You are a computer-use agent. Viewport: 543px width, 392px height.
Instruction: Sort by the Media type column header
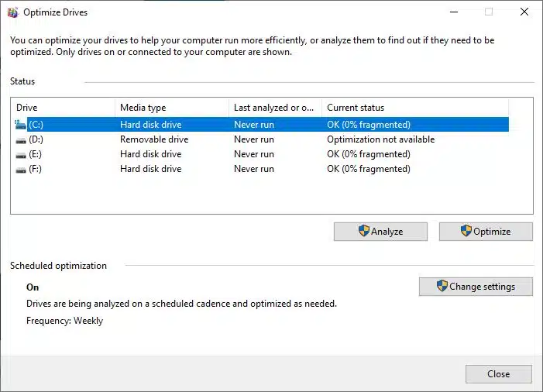(172, 108)
